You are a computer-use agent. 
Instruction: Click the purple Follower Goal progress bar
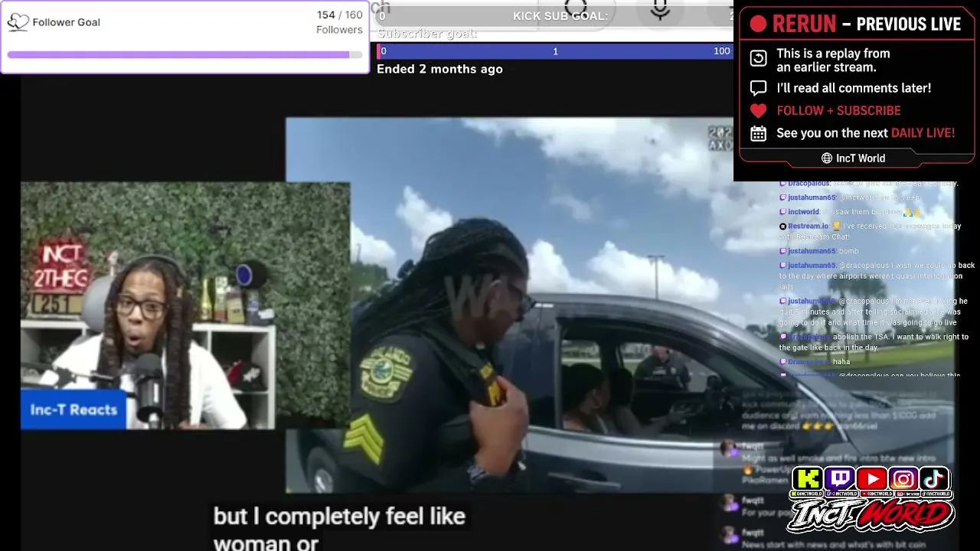click(185, 55)
